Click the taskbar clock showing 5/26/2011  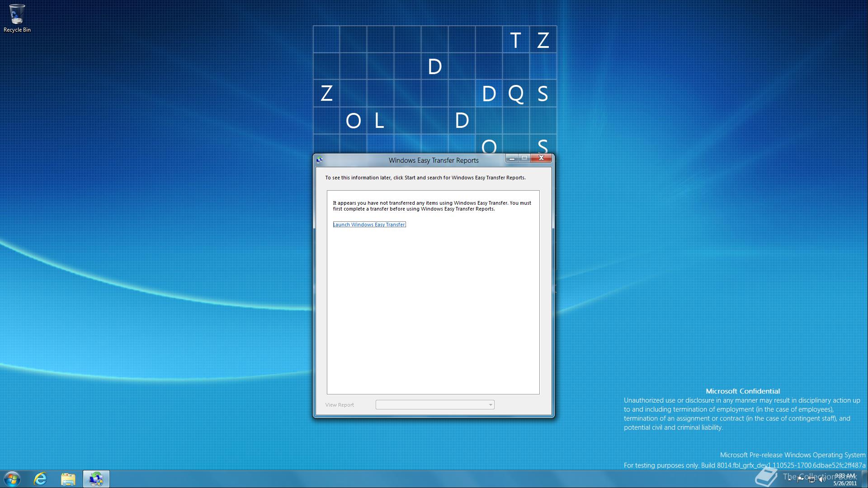[x=845, y=479]
